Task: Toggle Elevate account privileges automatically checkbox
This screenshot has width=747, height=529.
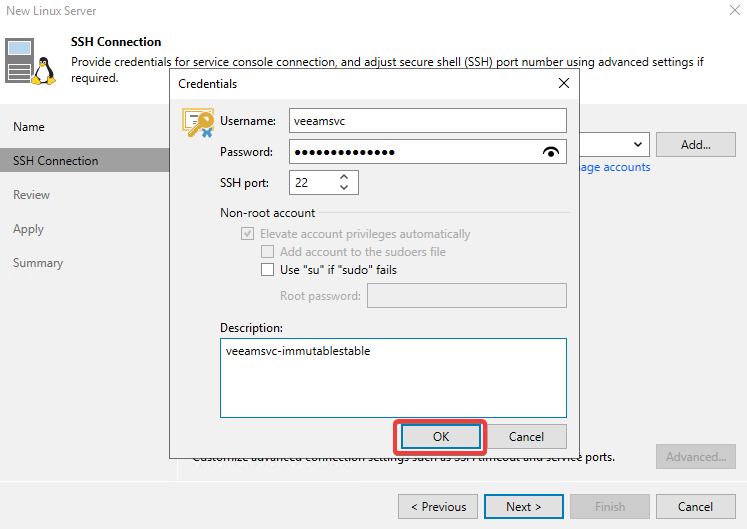Action: 247,234
